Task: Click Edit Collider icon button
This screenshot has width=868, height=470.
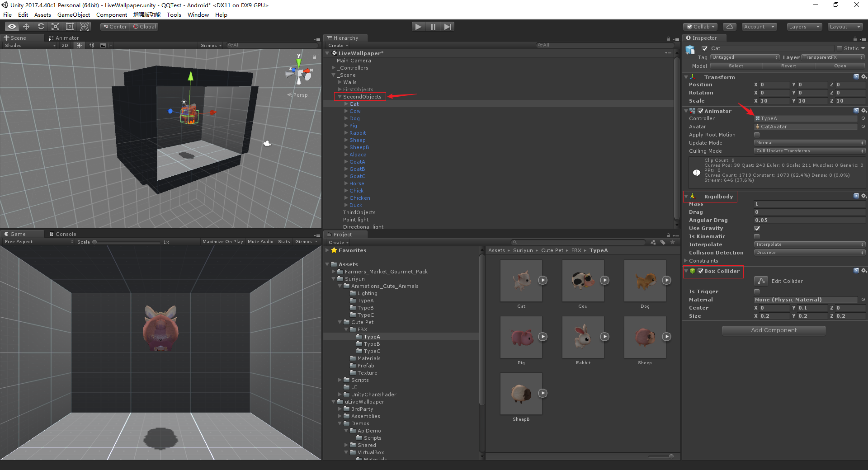Action: coord(761,281)
